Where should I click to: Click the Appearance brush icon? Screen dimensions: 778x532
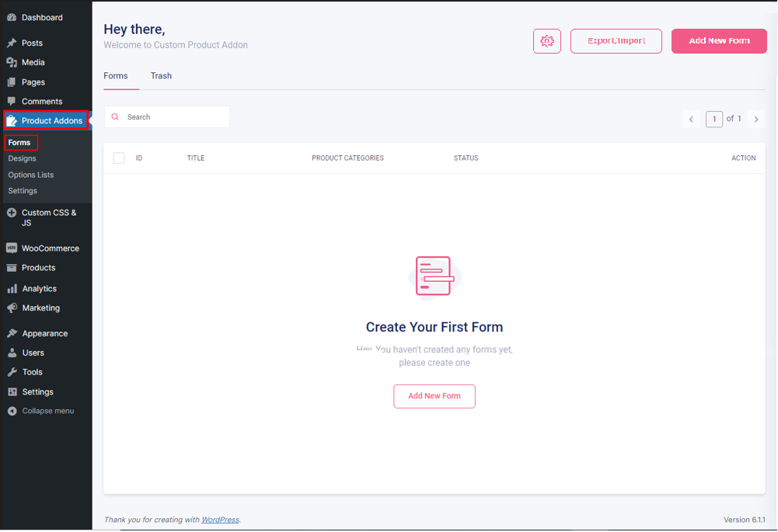(12, 334)
